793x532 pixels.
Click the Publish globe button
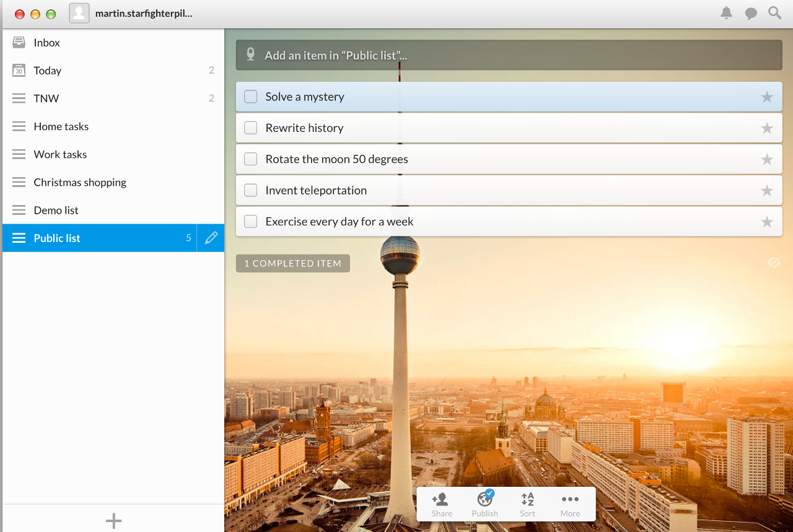tap(484, 504)
